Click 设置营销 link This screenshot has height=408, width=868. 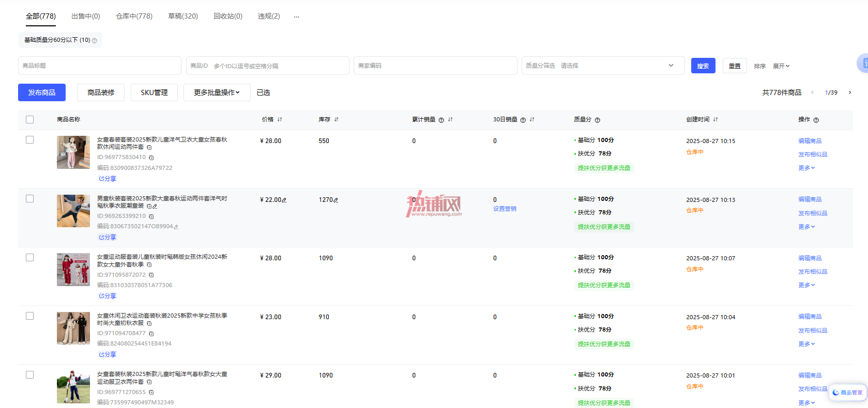pos(505,209)
